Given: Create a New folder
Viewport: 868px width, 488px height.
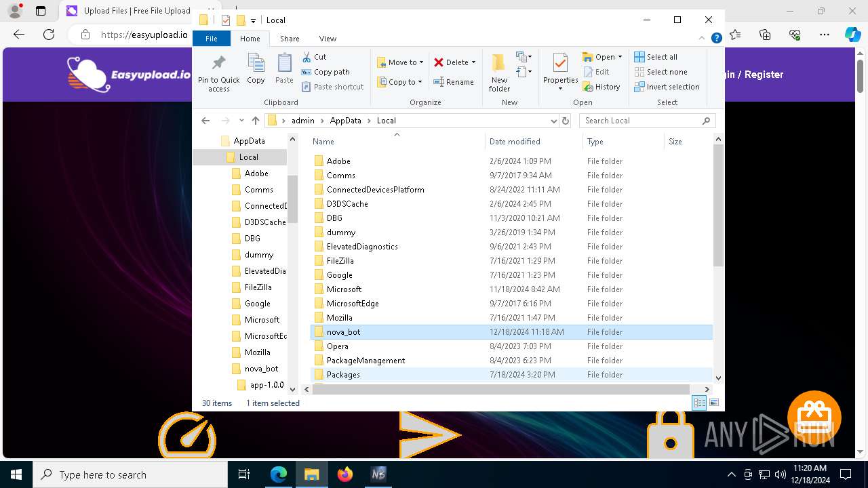Looking at the screenshot, I should click(499, 73).
